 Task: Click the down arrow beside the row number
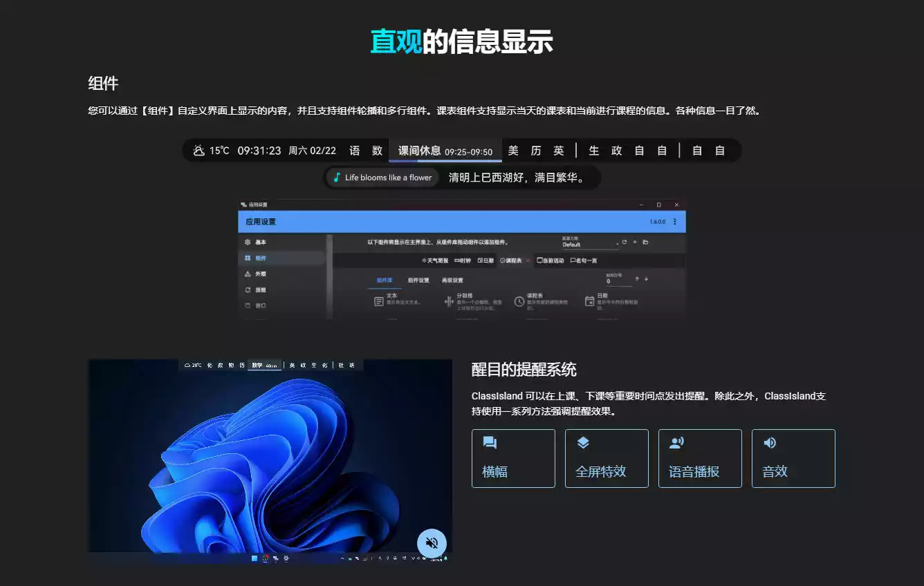646,279
